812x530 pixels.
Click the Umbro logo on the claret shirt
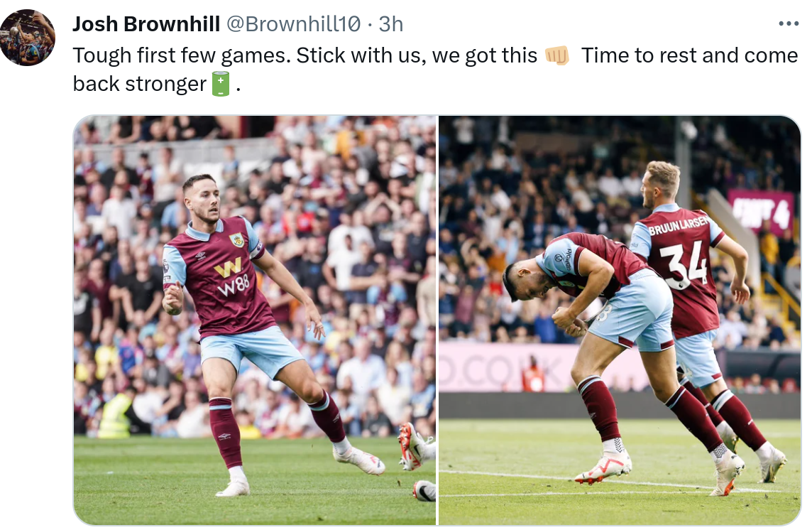point(201,256)
